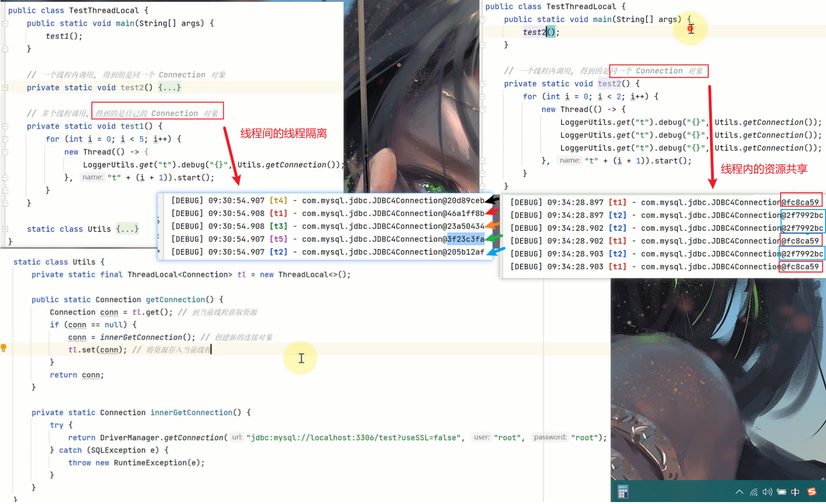This screenshot has width=826, height=504.
Task: Click DriverManager.getConnection call
Action: [x=164, y=438]
